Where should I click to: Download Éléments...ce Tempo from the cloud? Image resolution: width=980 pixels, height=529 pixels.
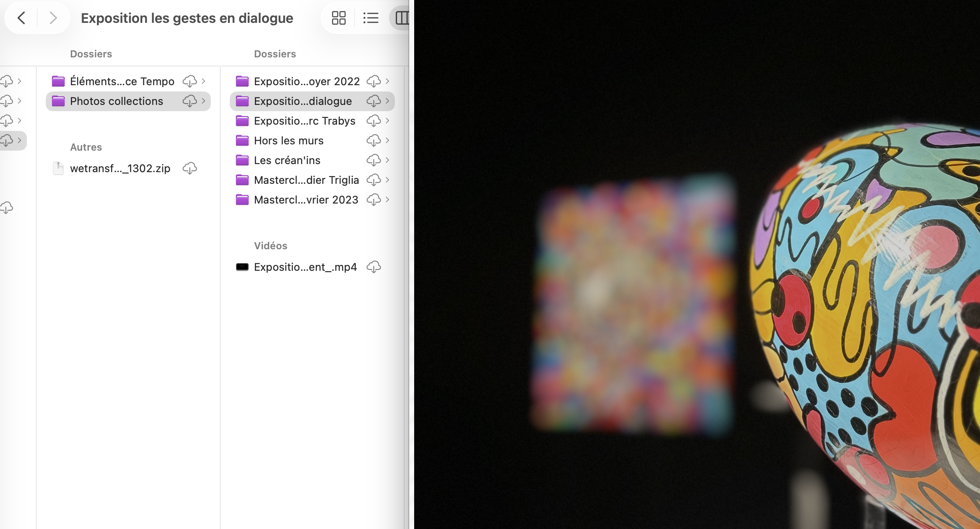coord(190,81)
